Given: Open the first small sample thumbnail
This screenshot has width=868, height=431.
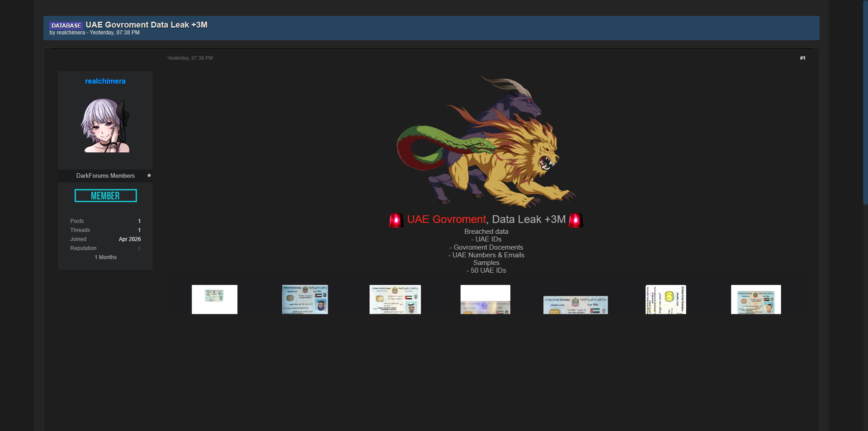Looking at the screenshot, I should 214,299.
